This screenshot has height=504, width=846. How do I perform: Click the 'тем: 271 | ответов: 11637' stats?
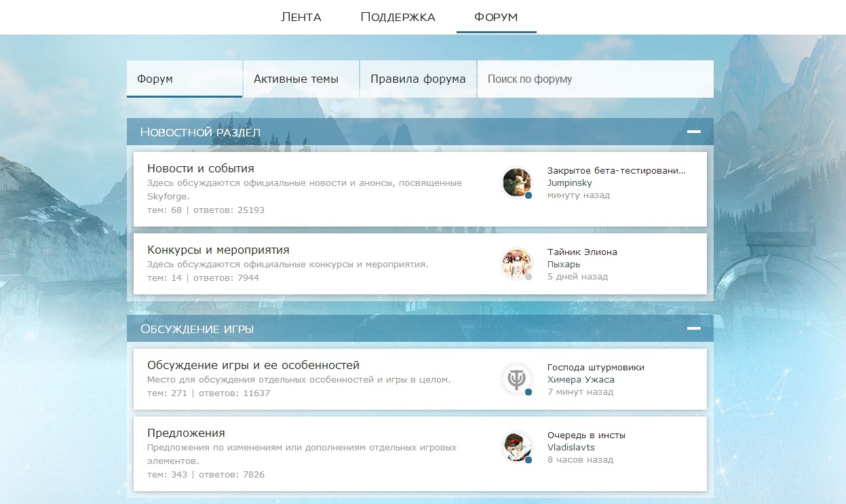(208, 393)
